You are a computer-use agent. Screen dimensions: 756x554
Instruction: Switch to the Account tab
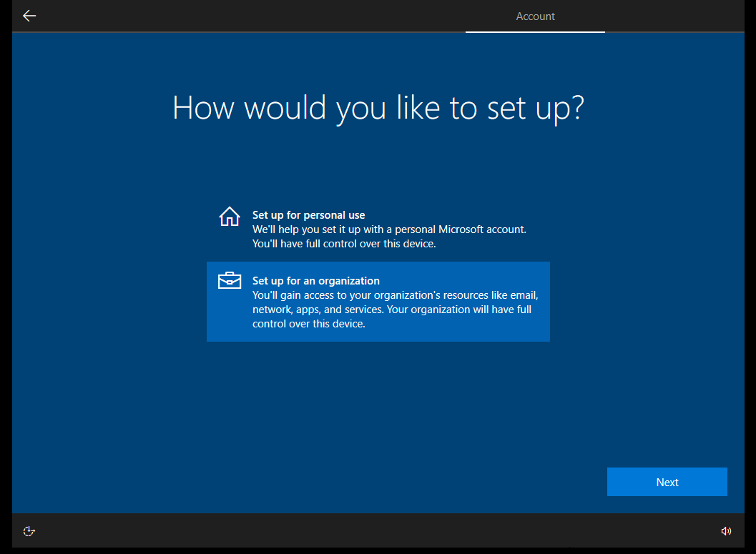point(535,16)
